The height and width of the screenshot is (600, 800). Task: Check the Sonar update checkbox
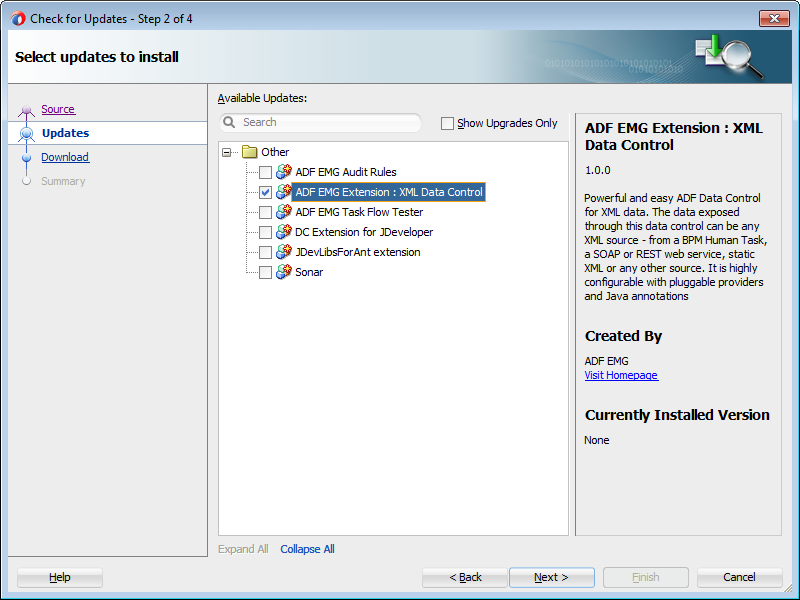click(265, 272)
